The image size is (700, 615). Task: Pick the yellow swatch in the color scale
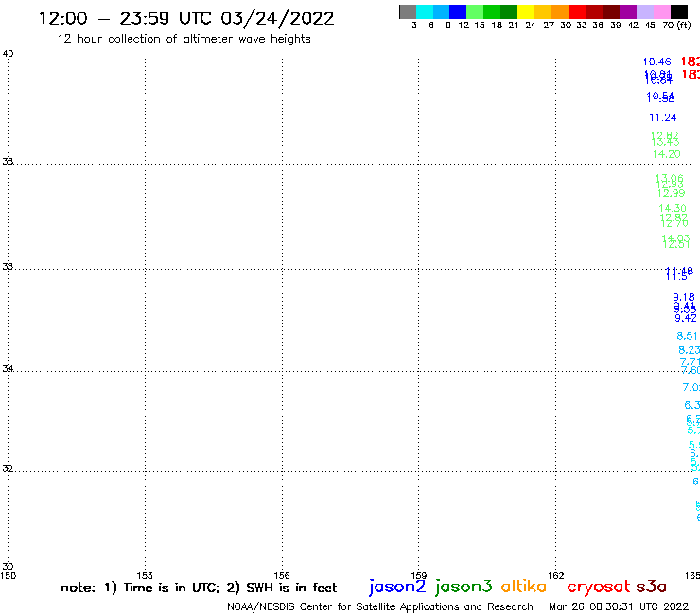tap(526, 11)
